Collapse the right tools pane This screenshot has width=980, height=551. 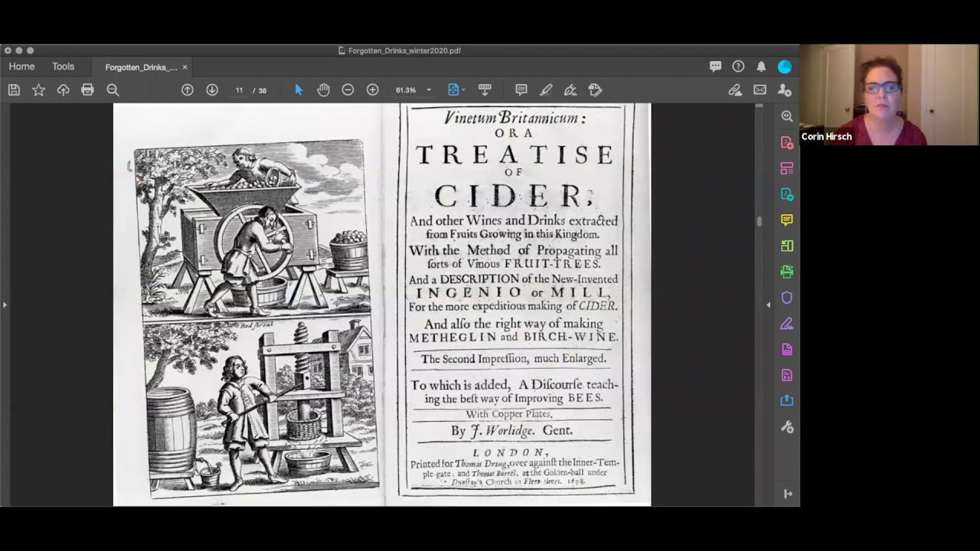pos(769,305)
